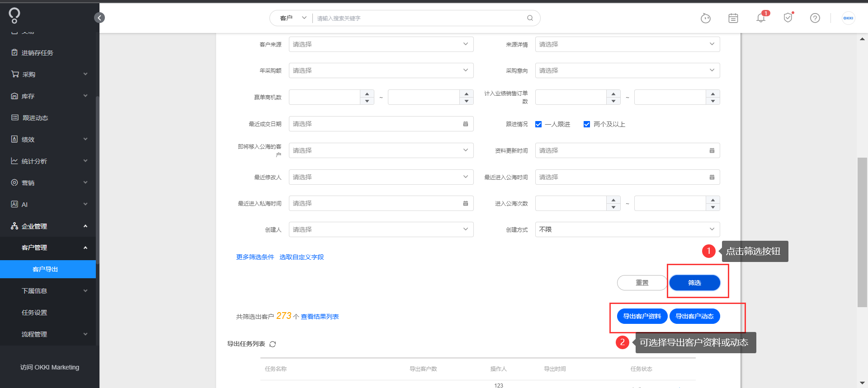Open the 即将移入公海的客户 dropdown
The height and width of the screenshot is (388, 868).
[x=381, y=150]
